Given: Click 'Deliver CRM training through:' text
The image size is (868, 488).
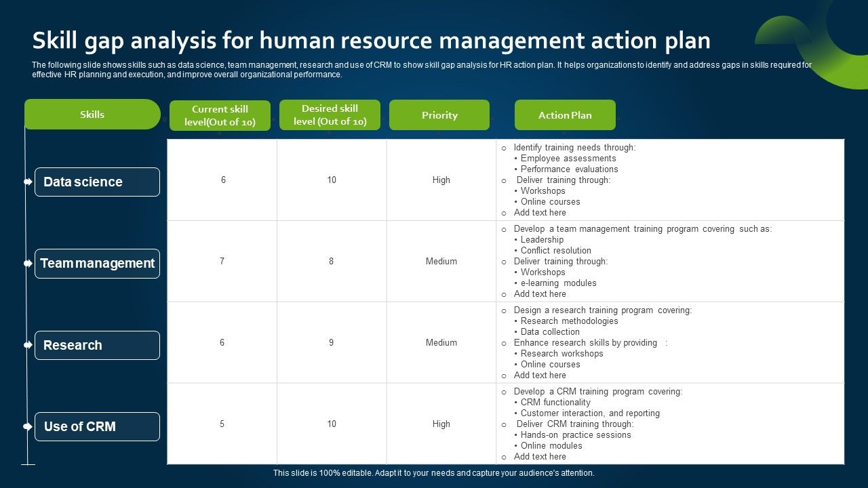Looking at the screenshot, I should click(x=575, y=424).
